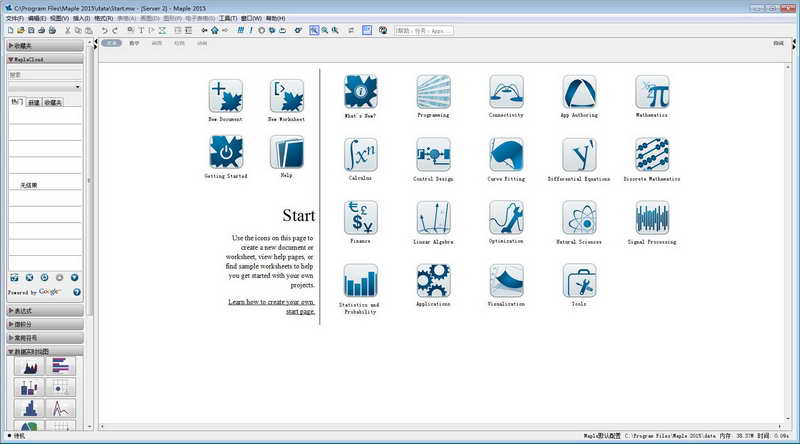The image size is (800, 444).
Task: Open the Finance currency icon
Action: tap(360, 217)
